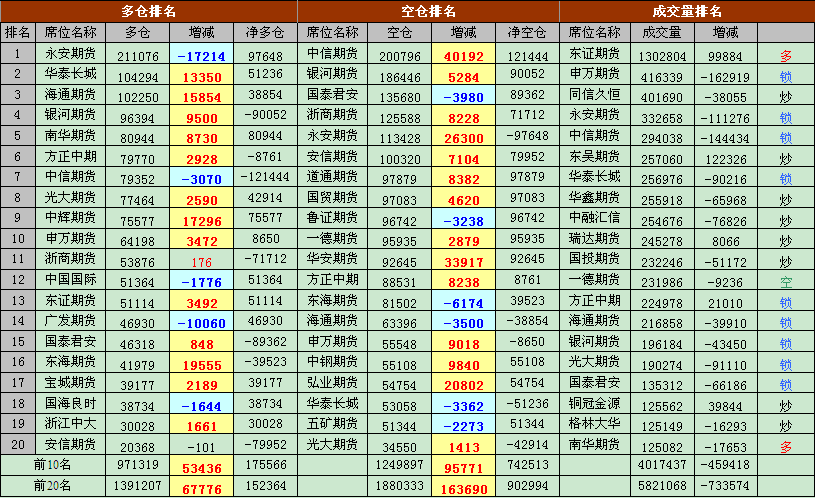Image resolution: width=815 pixels, height=498 pixels.
Task: Click short position value 200796
Action: [x=399, y=56]
